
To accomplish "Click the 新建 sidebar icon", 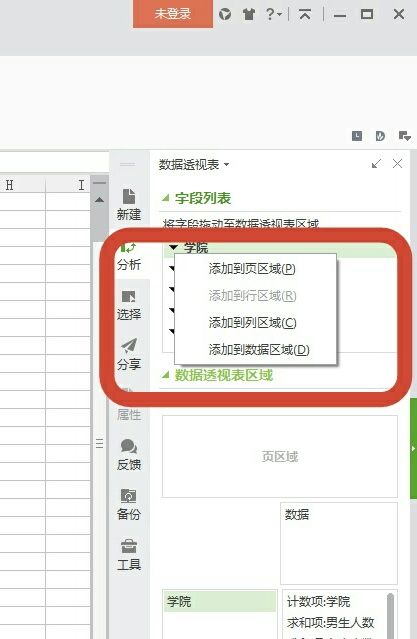I will 129,205.
